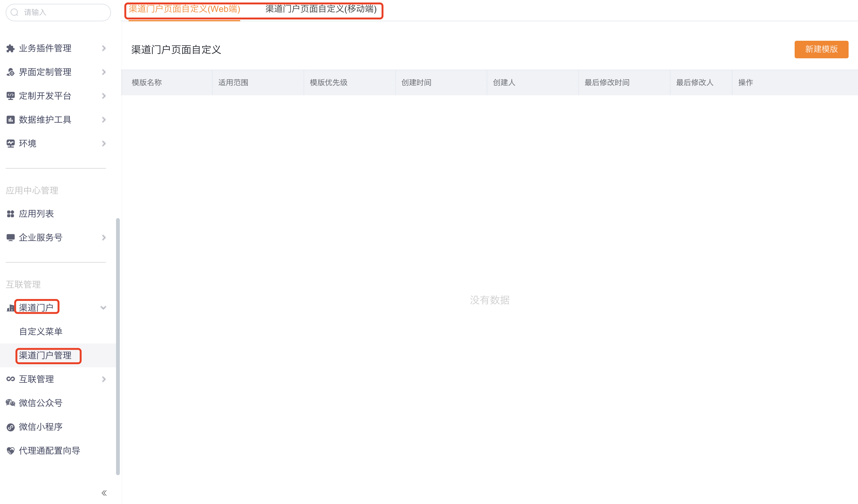Click the code monitor icon for 定制开发平台
Image resolution: width=858 pixels, height=504 pixels.
point(11,96)
